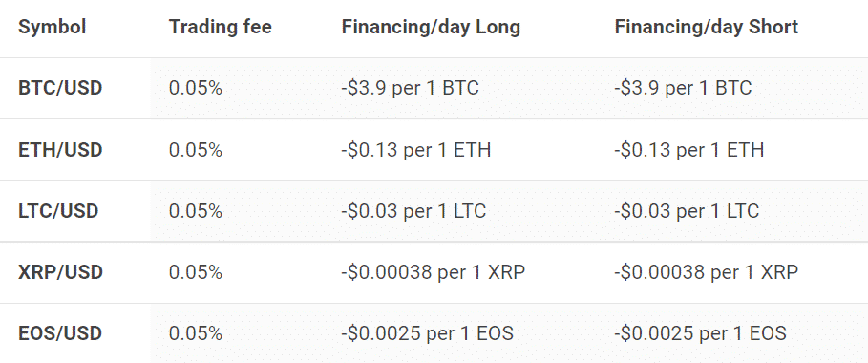This screenshot has width=868, height=363.
Task: Click the long financing -$0.13 per 1 ETH
Action: [416, 150]
